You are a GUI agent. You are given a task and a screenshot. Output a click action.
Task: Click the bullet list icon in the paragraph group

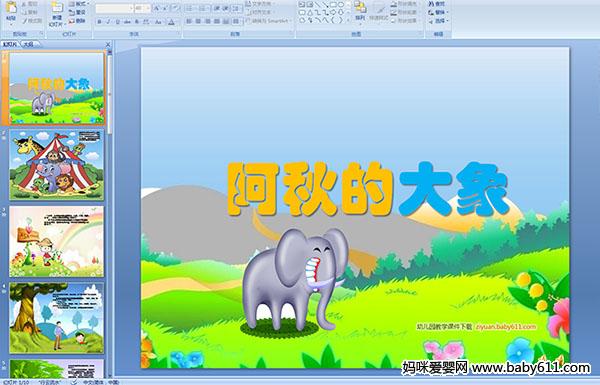coord(190,8)
